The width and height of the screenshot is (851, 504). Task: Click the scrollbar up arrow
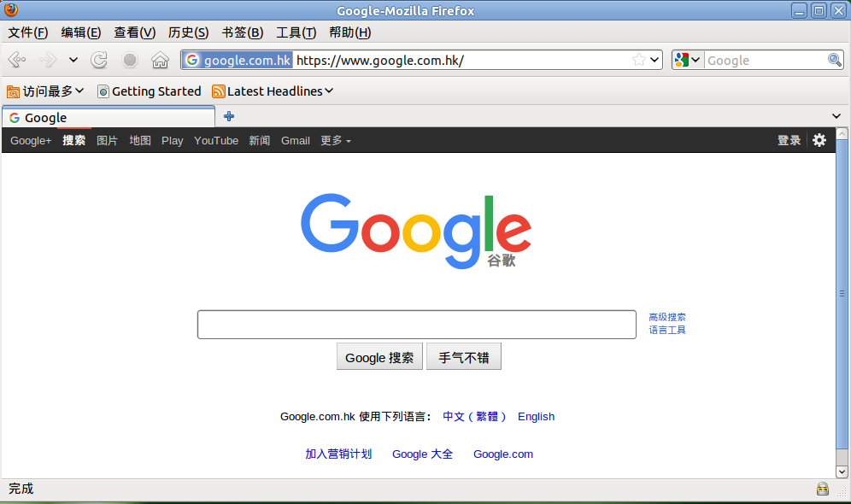tap(842, 133)
